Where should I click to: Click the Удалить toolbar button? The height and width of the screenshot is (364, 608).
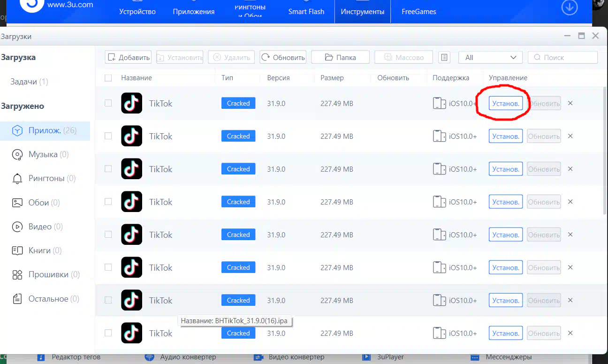tap(231, 57)
